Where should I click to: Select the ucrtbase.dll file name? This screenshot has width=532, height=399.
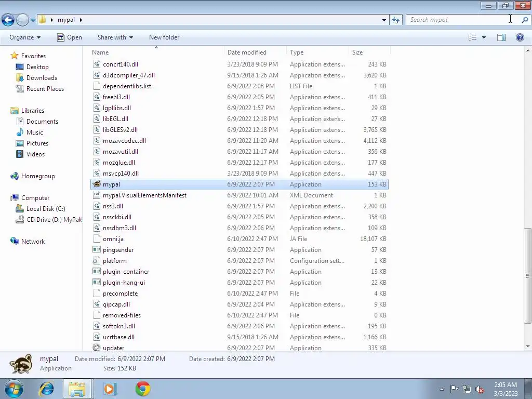pyautogui.click(x=119, y=337)
